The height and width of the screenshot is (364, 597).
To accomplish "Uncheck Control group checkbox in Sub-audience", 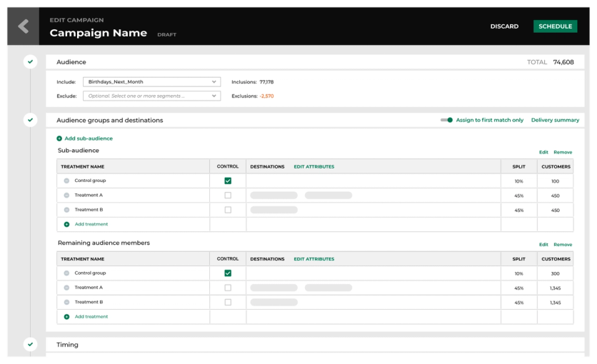I will (x=228, y=181).
